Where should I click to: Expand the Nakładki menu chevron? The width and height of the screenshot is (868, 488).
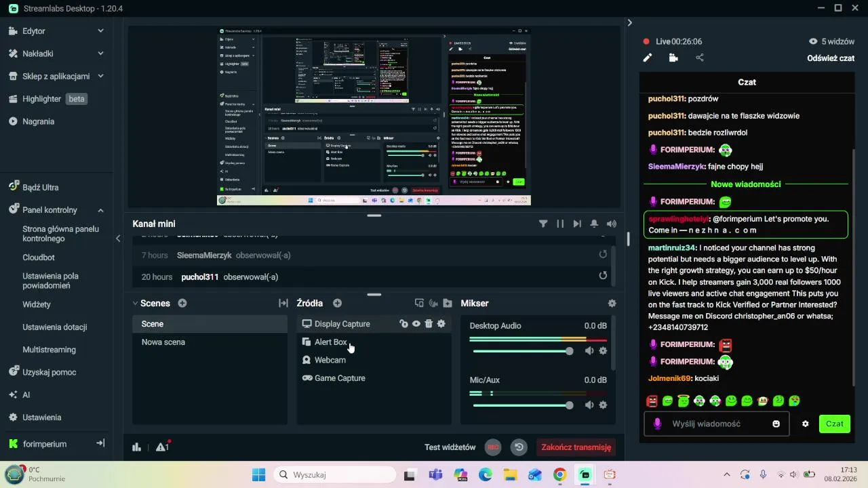[100, 54]
